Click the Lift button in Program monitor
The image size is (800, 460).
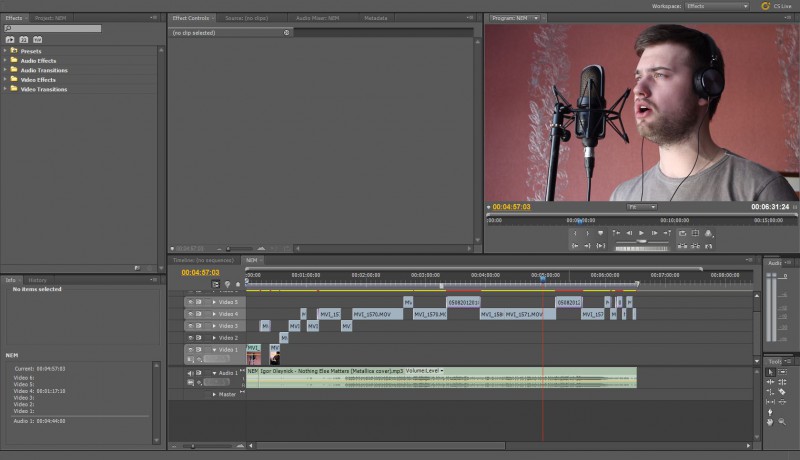(682, 245)
